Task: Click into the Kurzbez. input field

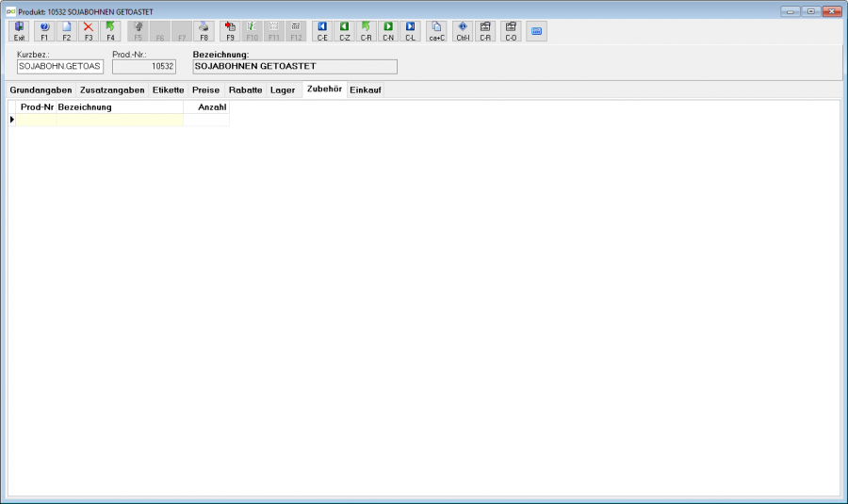Action: point(60,67)
